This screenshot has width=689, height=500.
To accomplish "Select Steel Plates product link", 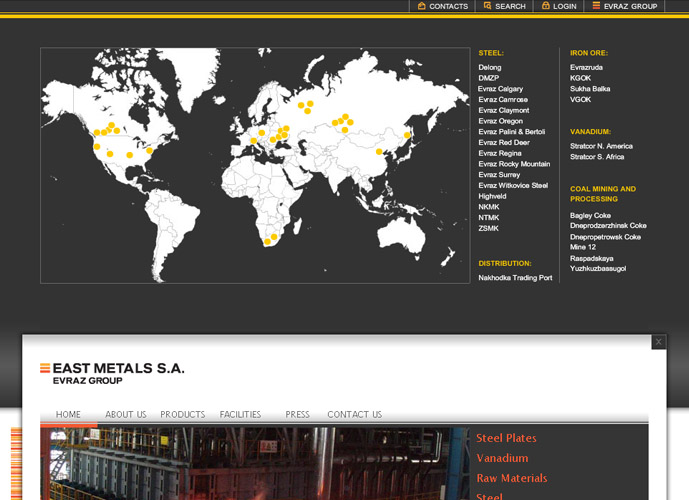I will (506, 438).
